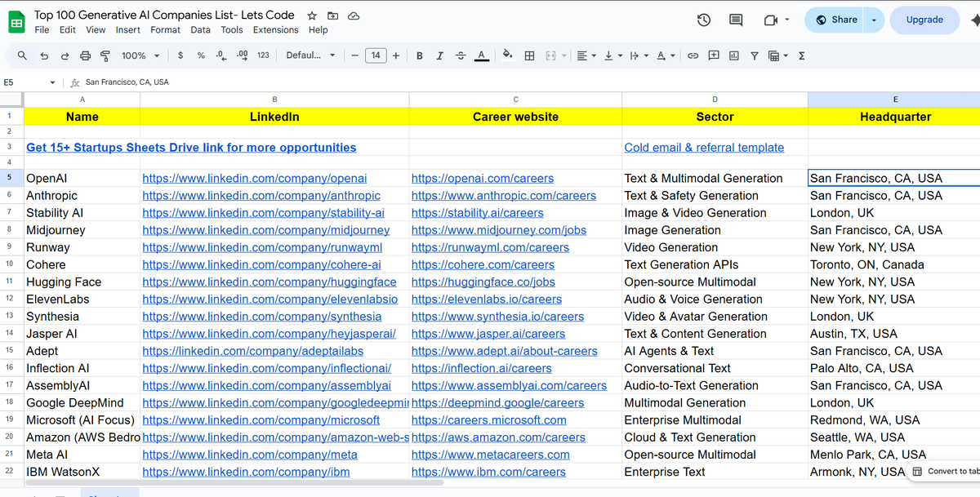The height and width of the screenshot is (497, 980).
Task: Open the Insert menu
Action: point(128,29)
